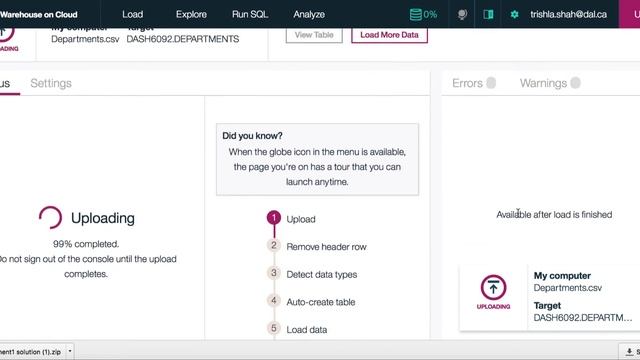640x360 pixels.
Task: Click the downloaded solution (1).zip item
Action: pos(31,351)
